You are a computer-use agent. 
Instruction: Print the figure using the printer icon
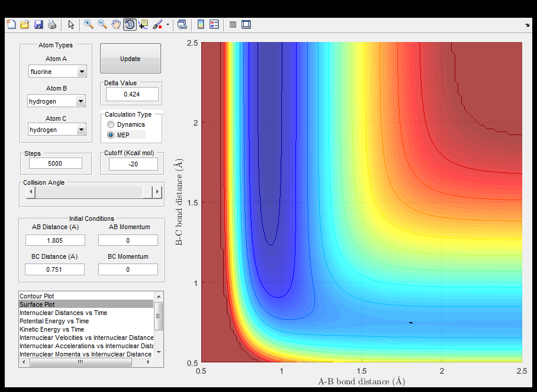click(52, 24)
